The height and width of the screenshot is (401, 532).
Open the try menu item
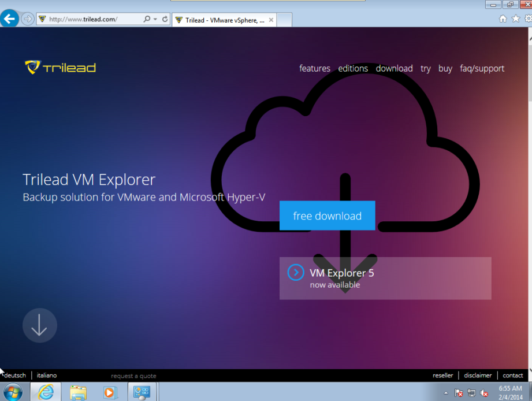click(x=426, y=69)
